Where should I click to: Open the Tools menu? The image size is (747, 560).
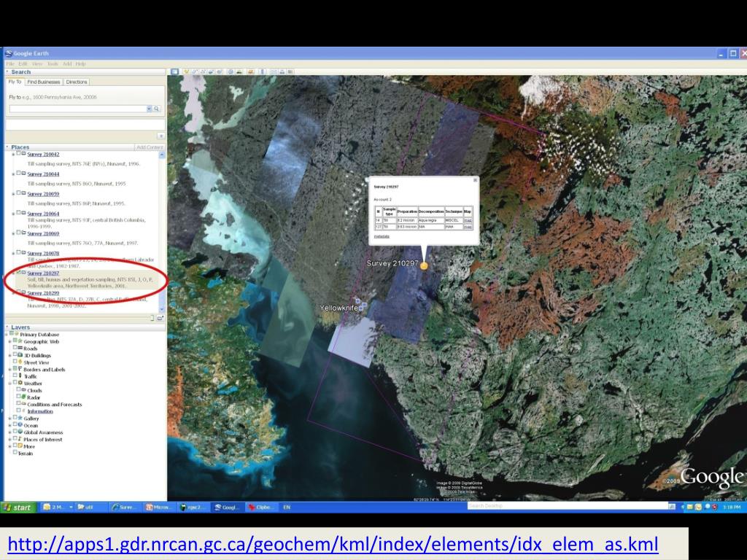coord(53,64)
